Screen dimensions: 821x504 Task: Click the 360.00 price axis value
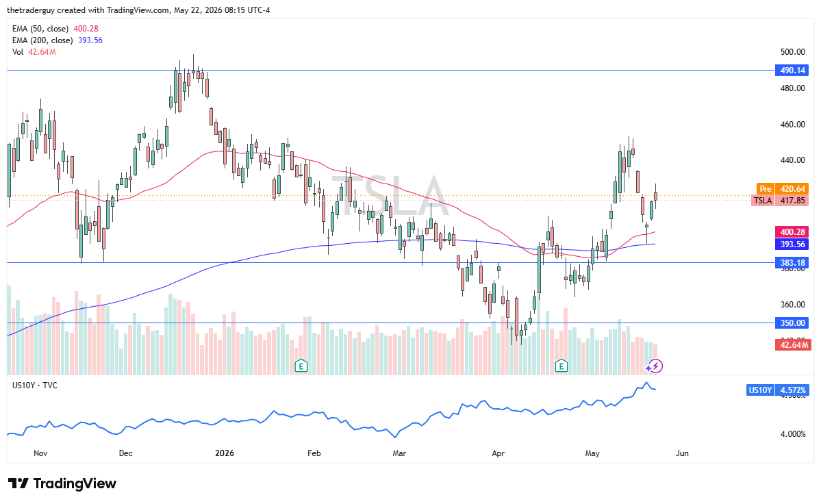[x=793, y=305]
